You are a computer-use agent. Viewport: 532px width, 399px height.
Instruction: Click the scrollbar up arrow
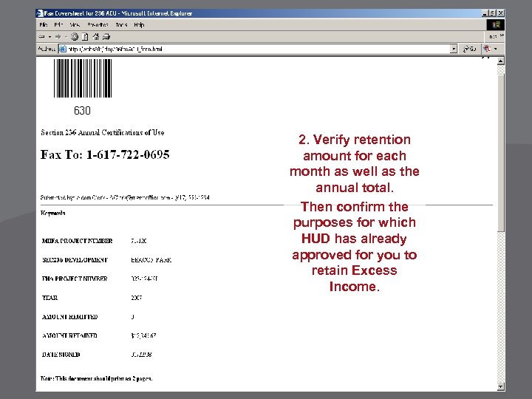coord(500,61)
